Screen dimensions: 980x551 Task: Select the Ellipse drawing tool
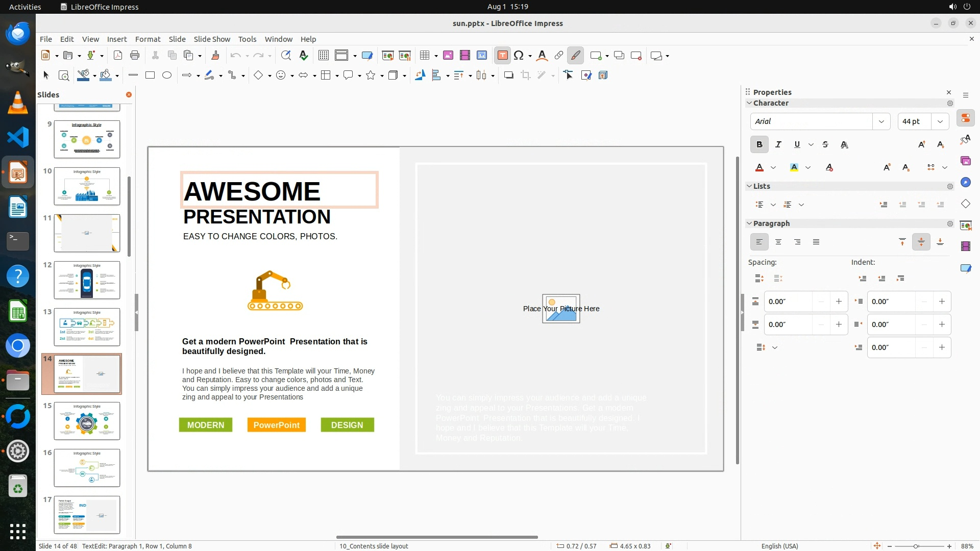(167, 76)
